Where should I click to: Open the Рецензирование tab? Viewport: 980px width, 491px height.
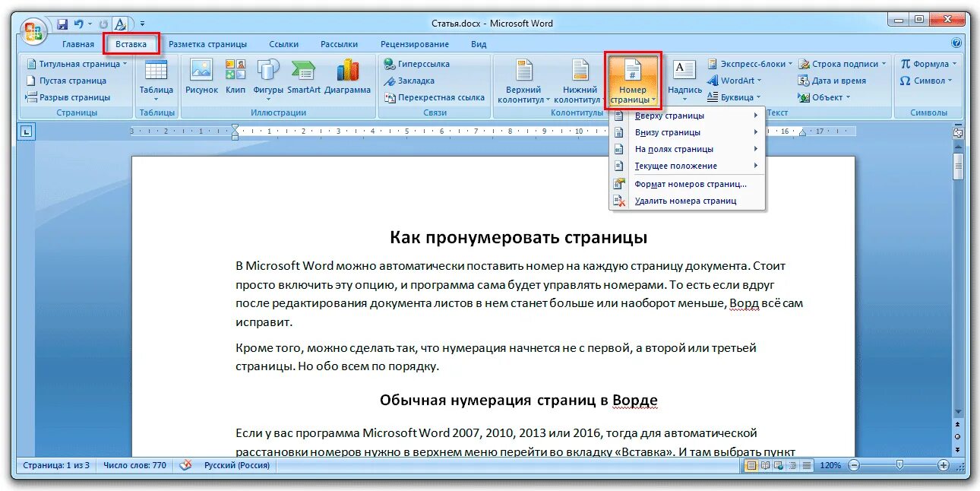(415, 44)
